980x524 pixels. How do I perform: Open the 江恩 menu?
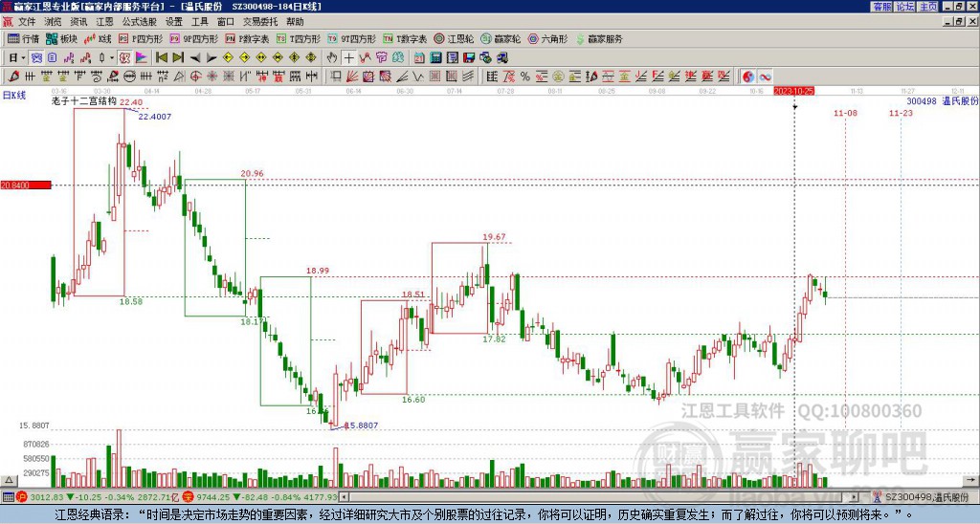click(x=104, y=22)
